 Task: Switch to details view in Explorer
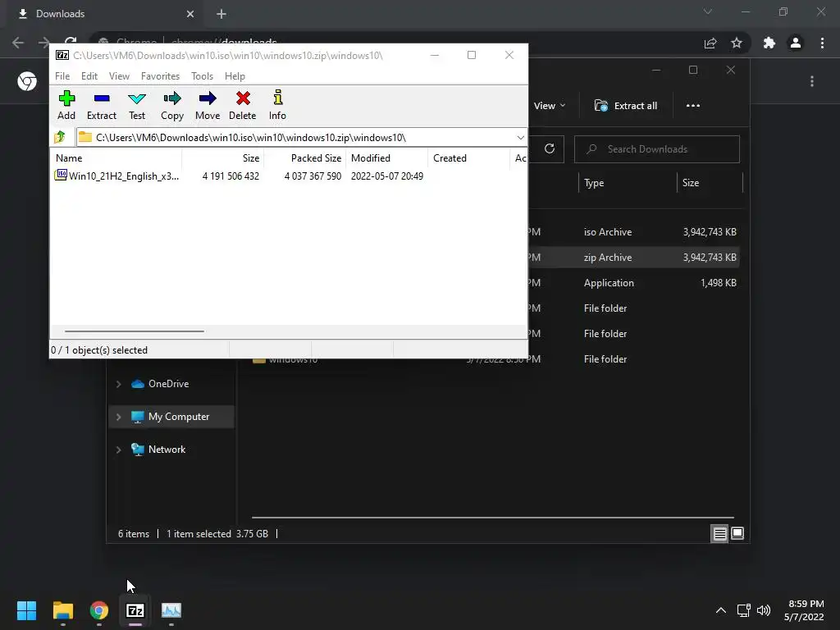719,533
